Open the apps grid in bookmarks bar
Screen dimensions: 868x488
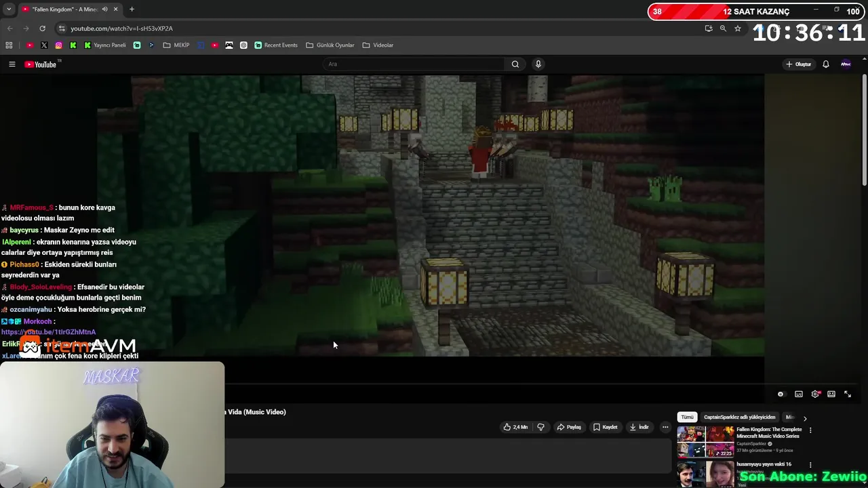point(9,45)
